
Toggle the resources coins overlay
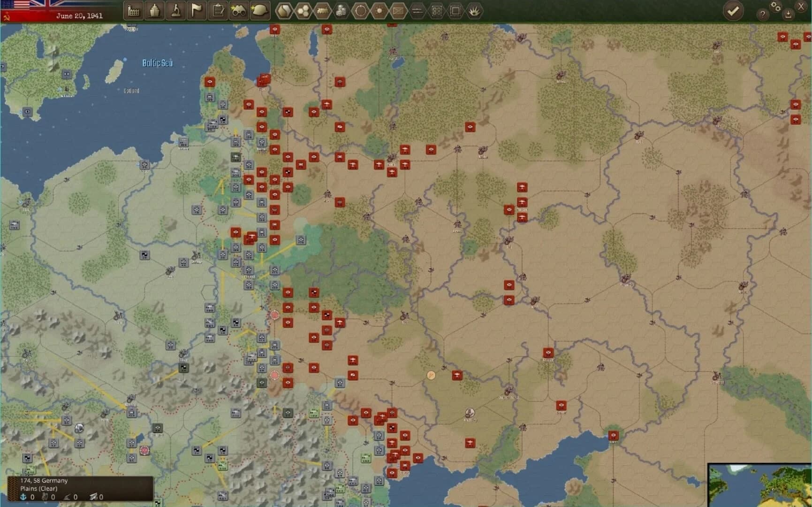point(341,11)
